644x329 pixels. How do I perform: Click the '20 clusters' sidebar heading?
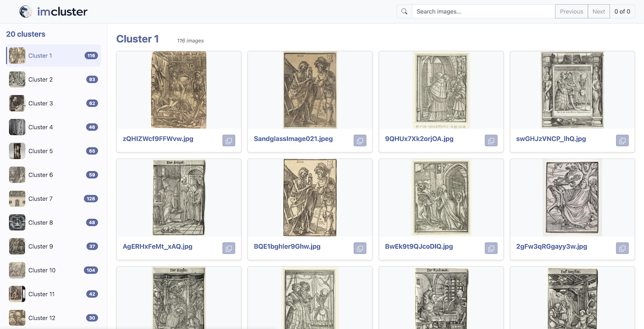click(x=26, y=34)
